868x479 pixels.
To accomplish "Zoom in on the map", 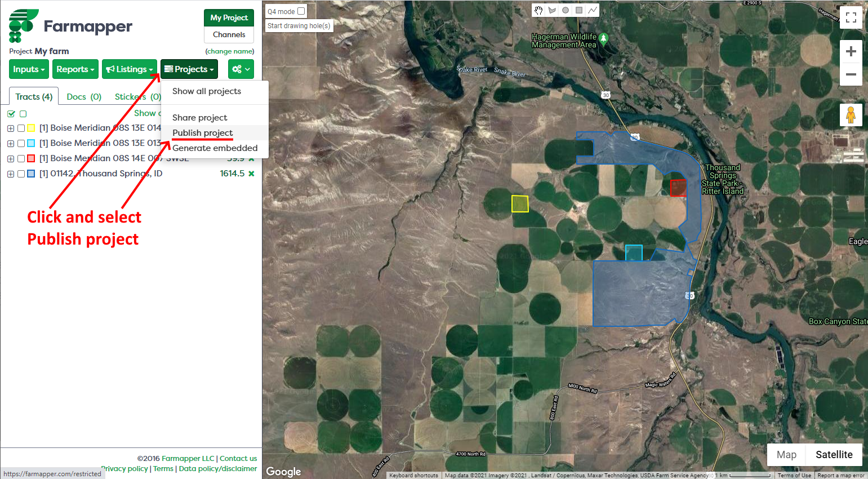I will click(x=851, y=51).
